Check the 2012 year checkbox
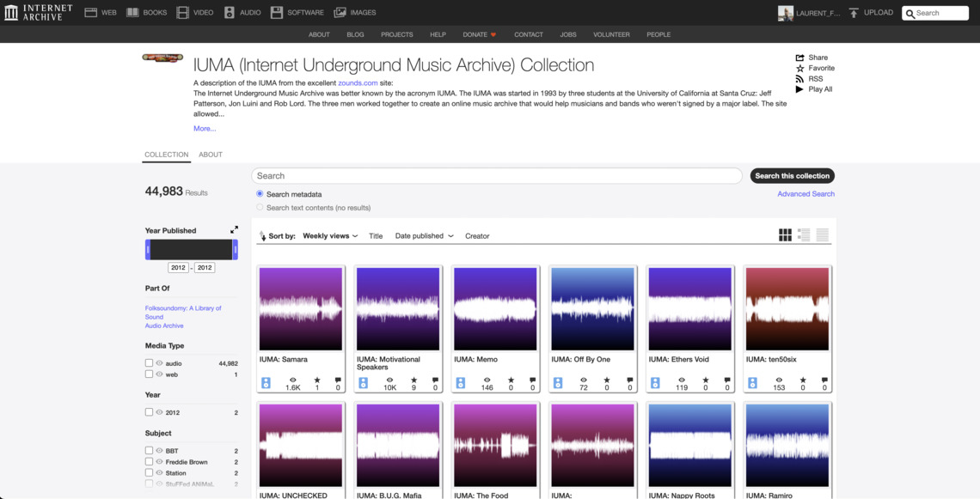The width and height of the screenshot is (980, 499). coord(149,412)
